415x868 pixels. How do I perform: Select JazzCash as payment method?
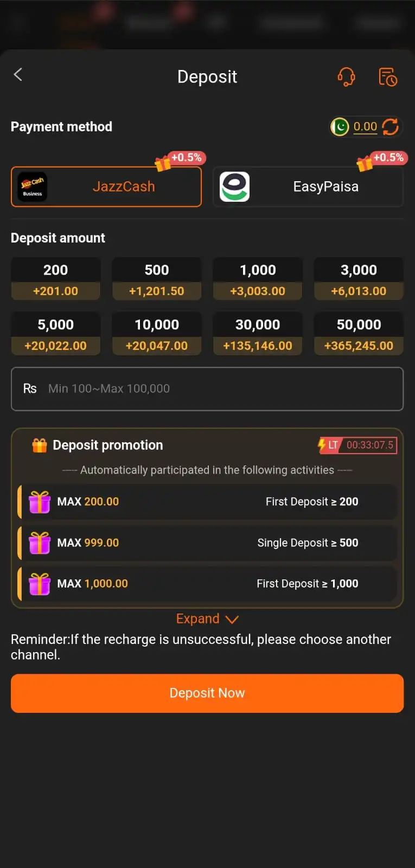pos(106,186)
